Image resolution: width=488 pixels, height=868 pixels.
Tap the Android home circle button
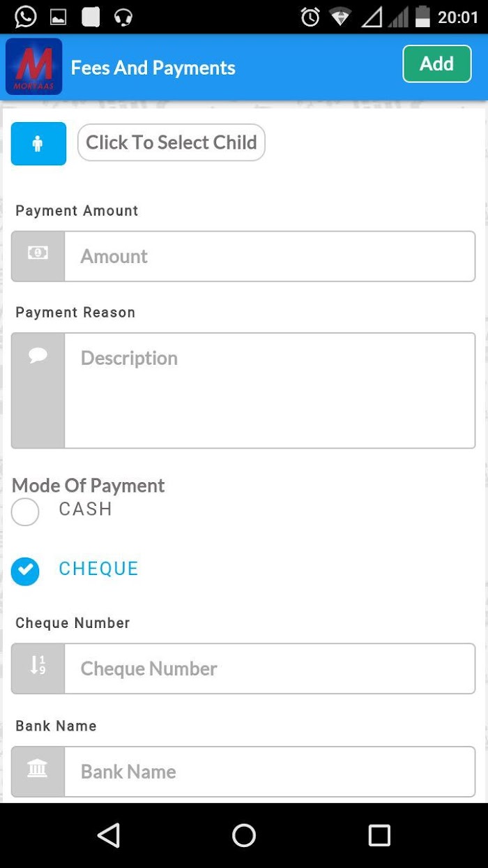click(244, 835)
